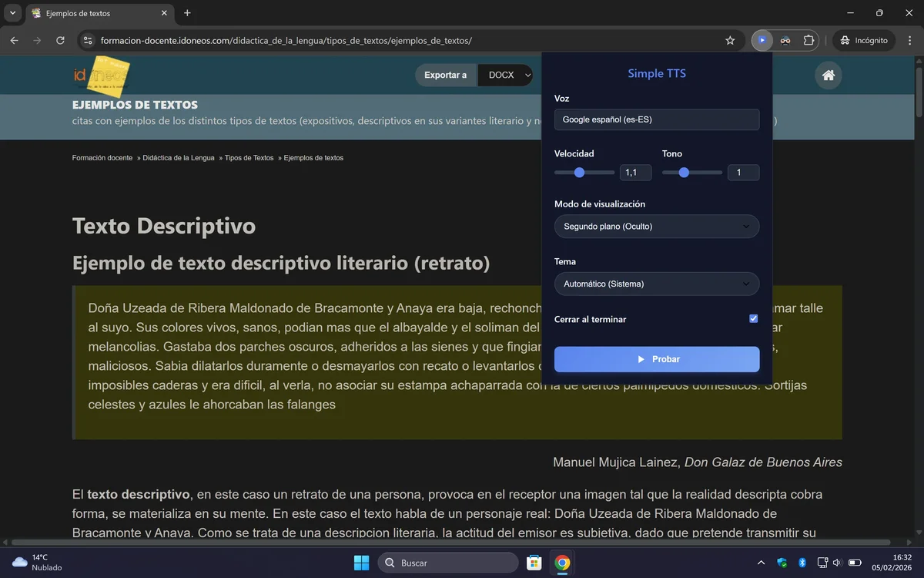Toggle the incognito extra site data icon
The height and width of the screenshot is (578, 924).
pos(786,40)
